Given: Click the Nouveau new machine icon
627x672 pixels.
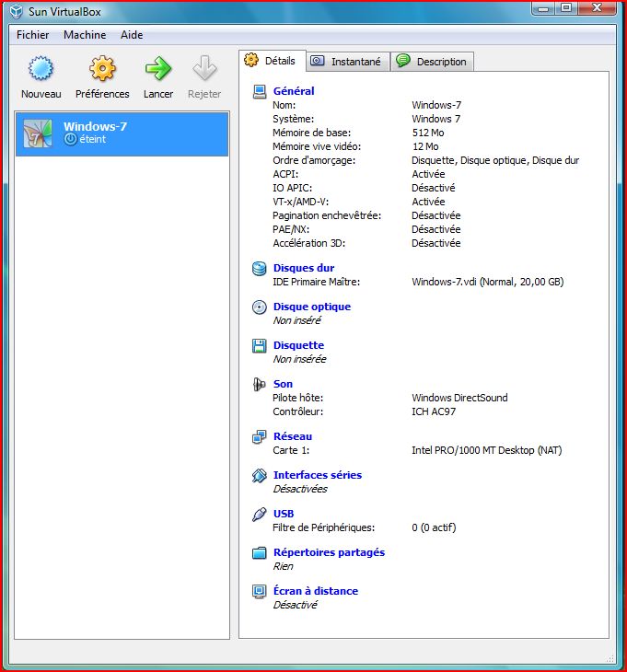Looking at the screenshot, I should coord(41,68).
